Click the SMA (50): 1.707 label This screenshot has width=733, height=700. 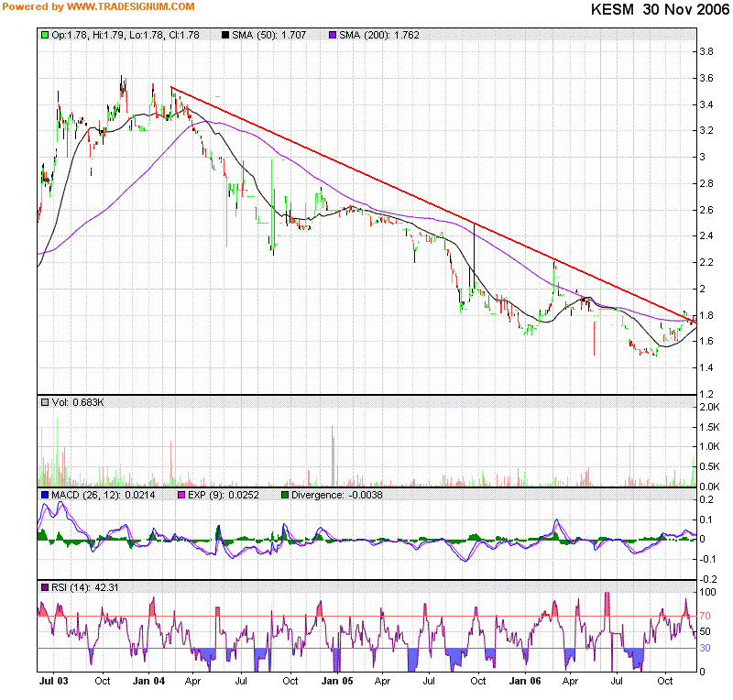click(x=268, y=35)
